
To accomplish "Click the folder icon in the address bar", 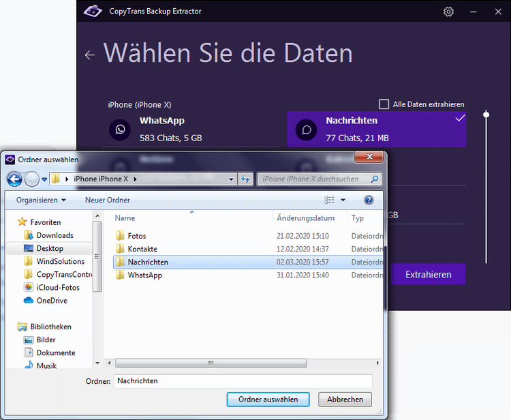I will [x=56, y=179].
